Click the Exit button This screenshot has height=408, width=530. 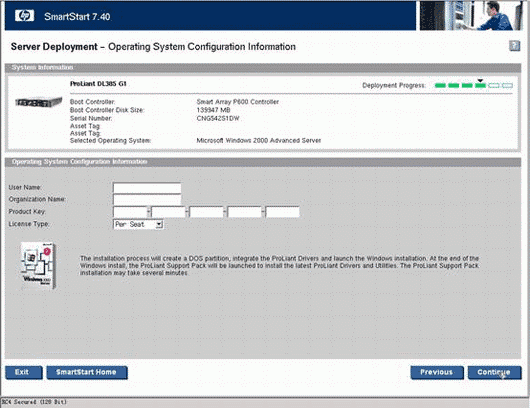point(24,372)
